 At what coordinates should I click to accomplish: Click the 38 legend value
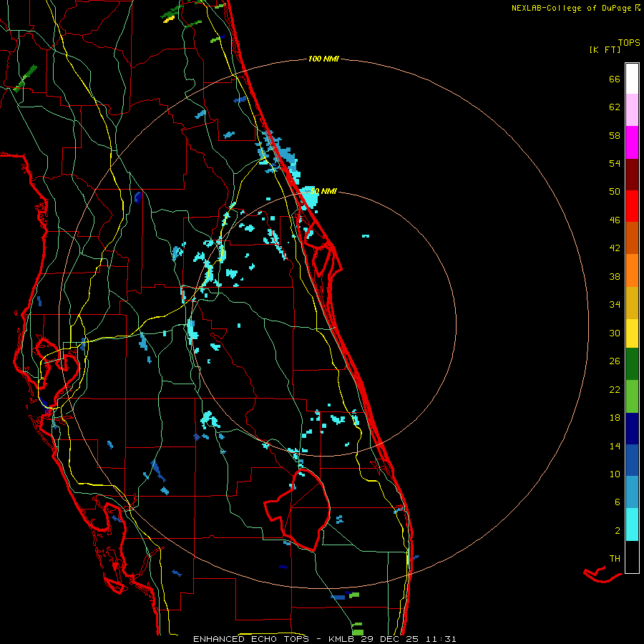(x=615, y=276)
